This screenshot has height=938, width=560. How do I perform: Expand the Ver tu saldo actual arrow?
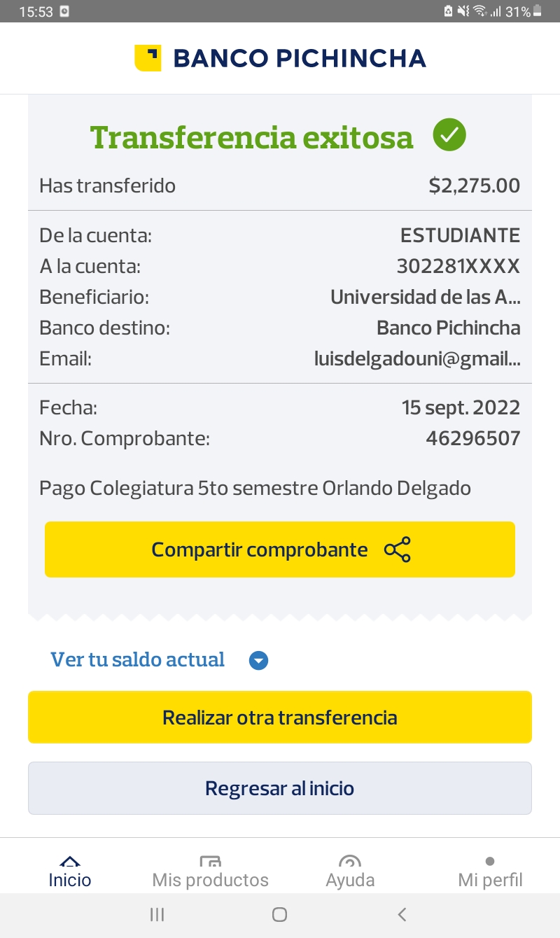click(x=259, y=661)
